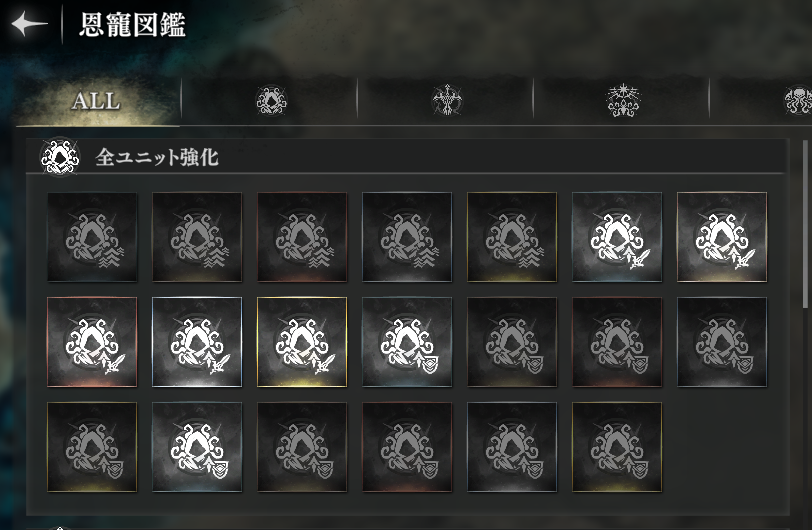812x530 pixels.
Task: Select the unlocked shield blessing in bottom row
Action: click(197, 447)
